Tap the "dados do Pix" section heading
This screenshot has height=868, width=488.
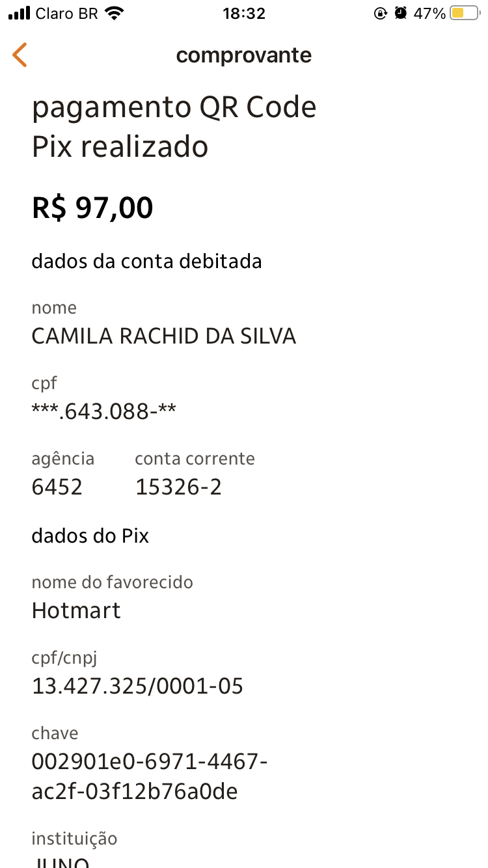click(90, 536)
